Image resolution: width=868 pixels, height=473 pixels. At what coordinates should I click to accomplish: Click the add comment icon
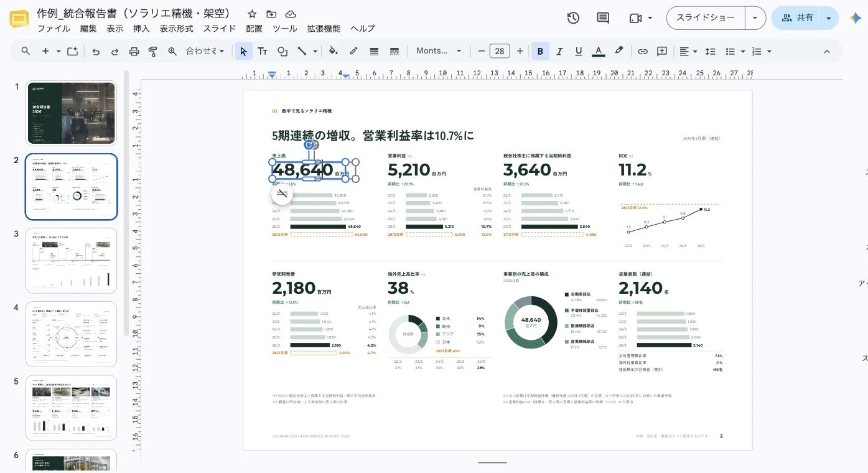[x=662, y=51]
